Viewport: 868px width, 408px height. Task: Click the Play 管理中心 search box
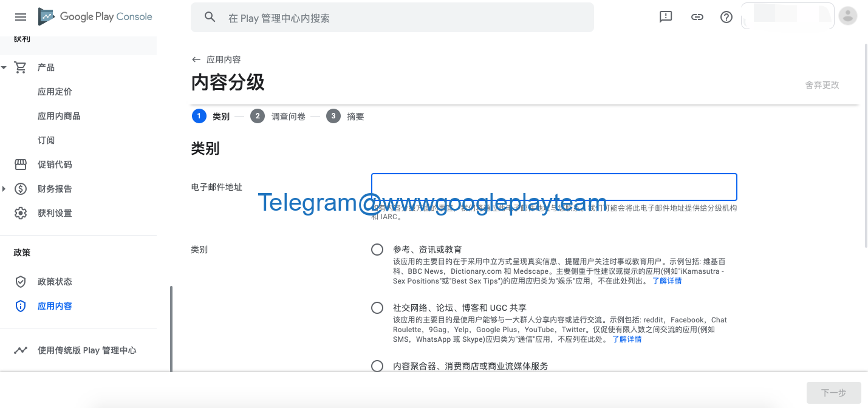(x=392, y=18)
